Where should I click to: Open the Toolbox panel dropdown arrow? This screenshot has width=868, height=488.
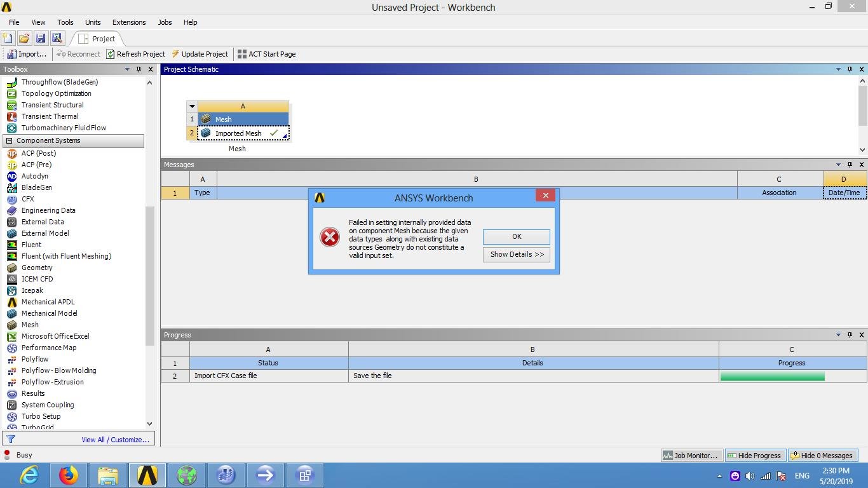click(127, 69)
